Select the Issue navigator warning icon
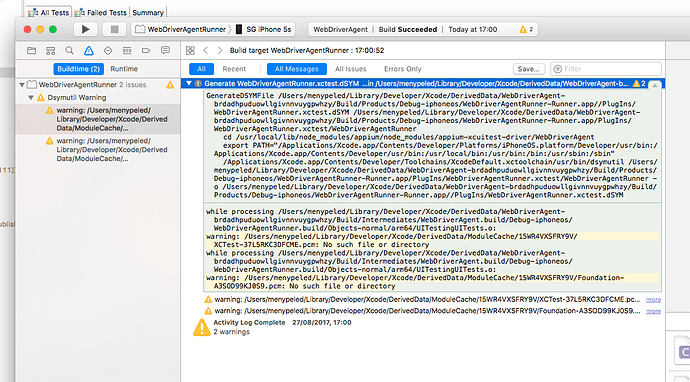This screenshot has height=382, width=690. (x=89, y=51)
